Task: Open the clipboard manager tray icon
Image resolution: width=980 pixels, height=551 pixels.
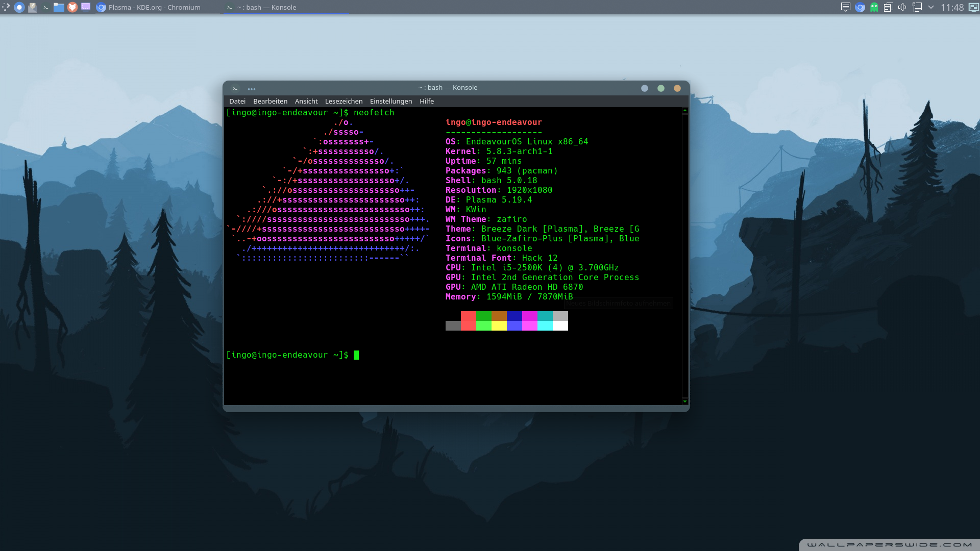Action: [x=889, y=7]
